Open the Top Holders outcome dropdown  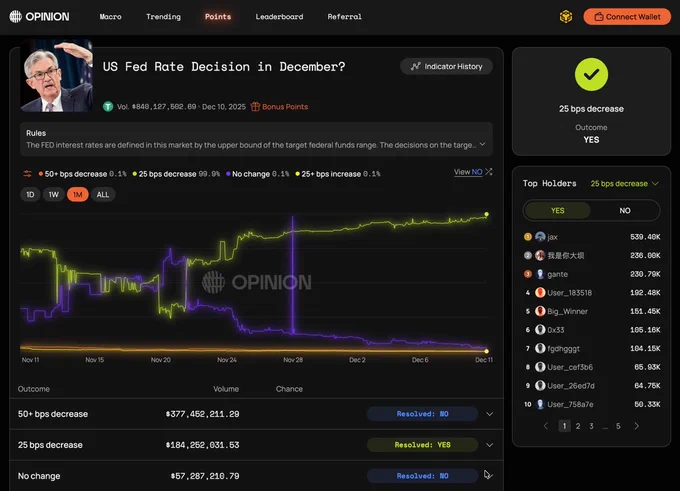click(624, 183)
